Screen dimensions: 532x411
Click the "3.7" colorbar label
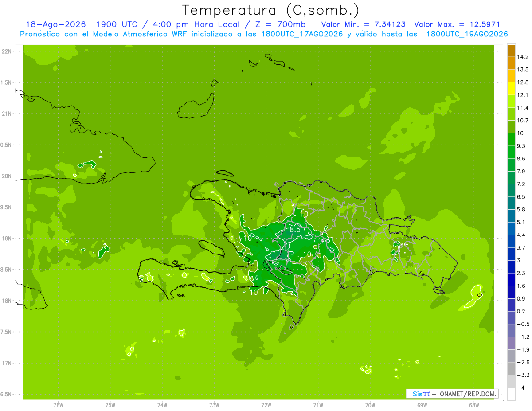(522, 247)
